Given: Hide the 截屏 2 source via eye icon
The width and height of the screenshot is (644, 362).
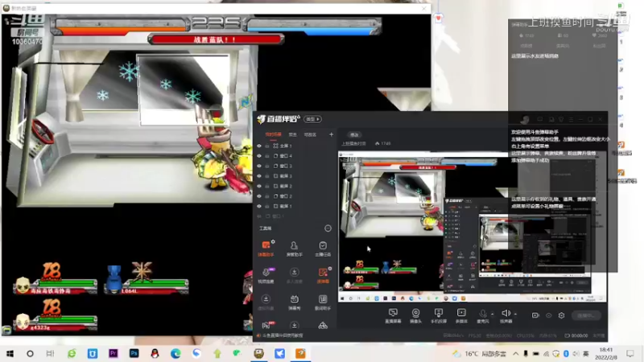Looking at the screenshot, I should (x=259, y=186).
